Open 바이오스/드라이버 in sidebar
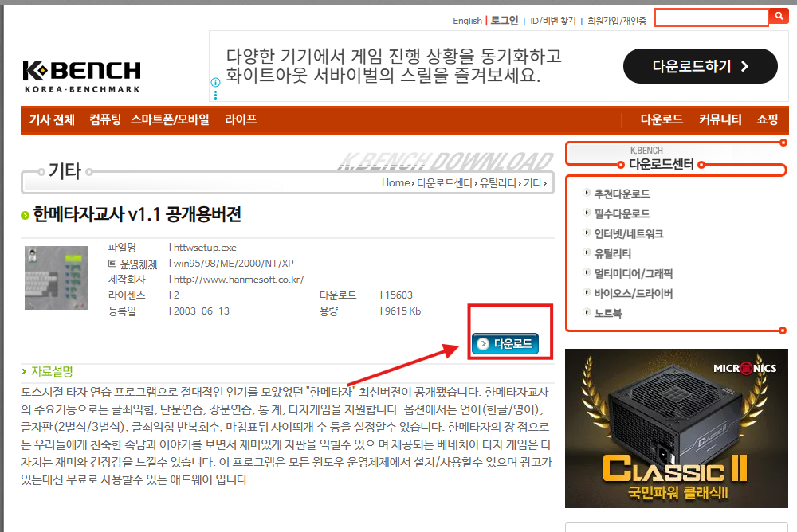Screen dimensions: 797x532 634,293
